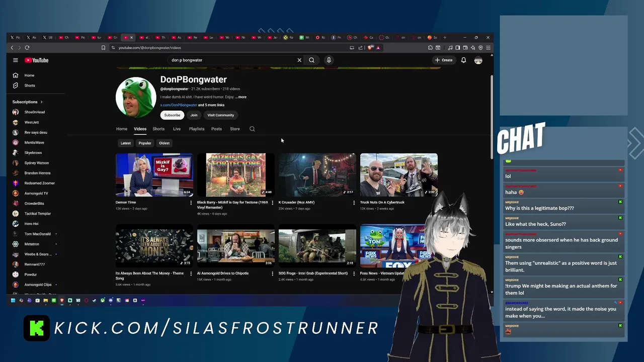Expand the Subscriptions section chevron

tap(41, 102)
